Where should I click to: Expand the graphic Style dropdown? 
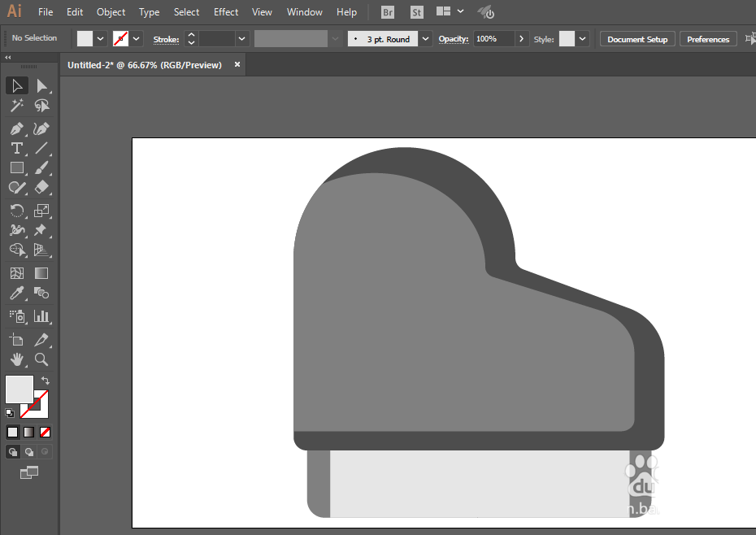[583, 39]
